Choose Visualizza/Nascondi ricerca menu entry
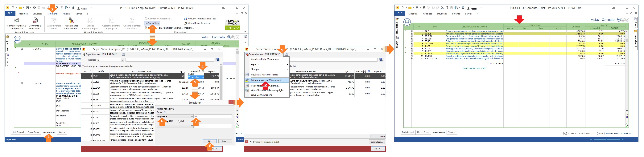The height and width of the screenshot is (157, 644). click(x=267, y=75)
